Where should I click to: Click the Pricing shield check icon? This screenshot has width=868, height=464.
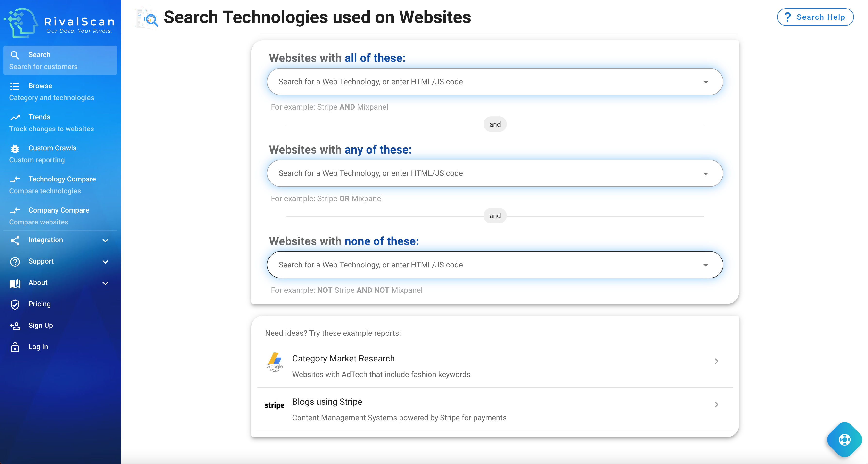click(15, 304)
